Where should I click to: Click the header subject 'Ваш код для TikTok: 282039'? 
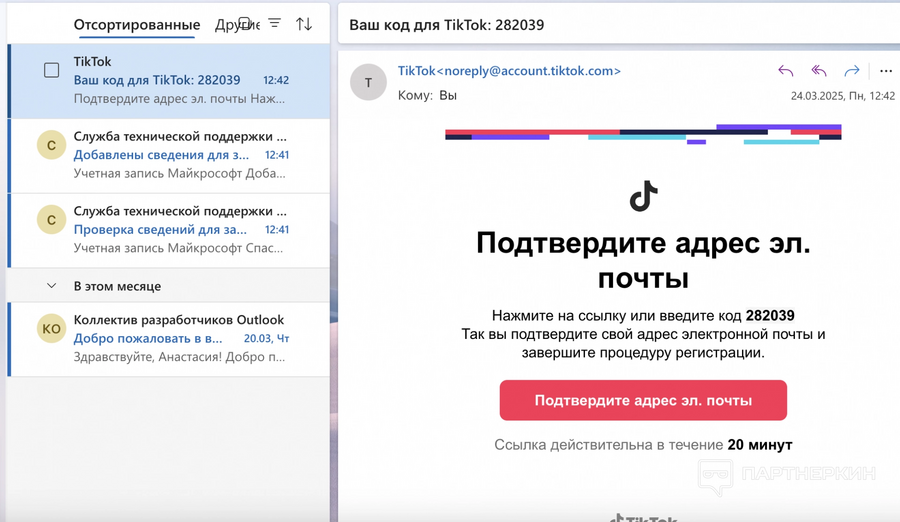coord(447,25)
